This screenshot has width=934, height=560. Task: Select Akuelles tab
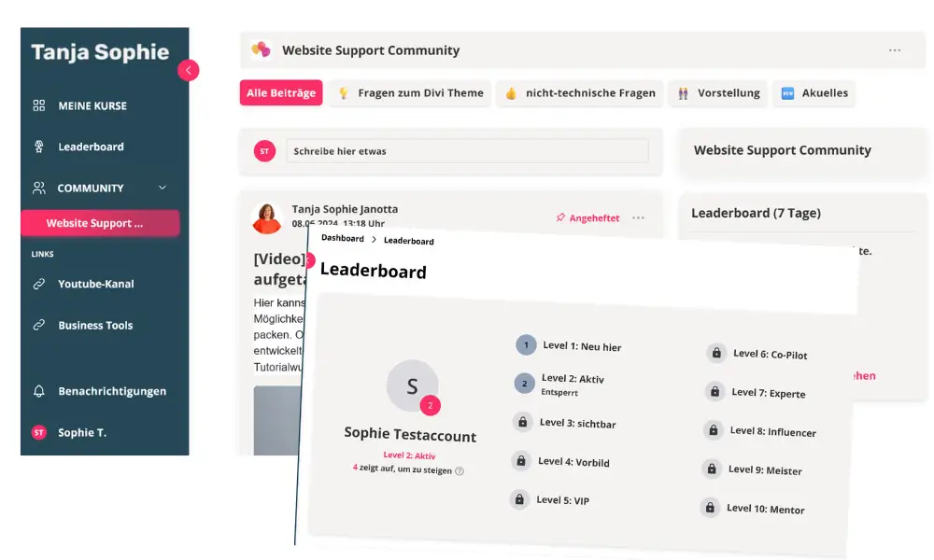click(x=814, y=92)
